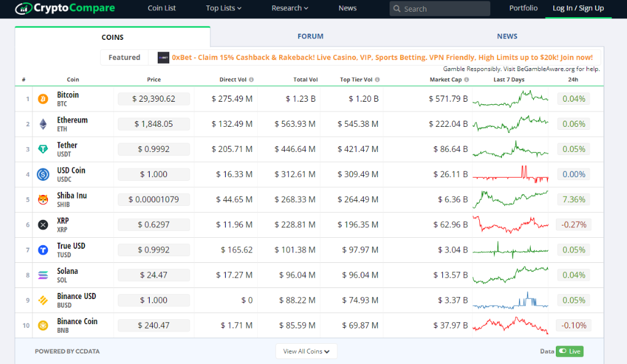Screen dimensions: 627x364
Task: Expand View All Coins
Action: coord(306,351)
